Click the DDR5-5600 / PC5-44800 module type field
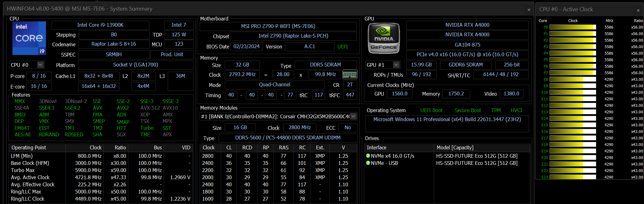Screen dimensions: 644x204 tap(288, 138)
